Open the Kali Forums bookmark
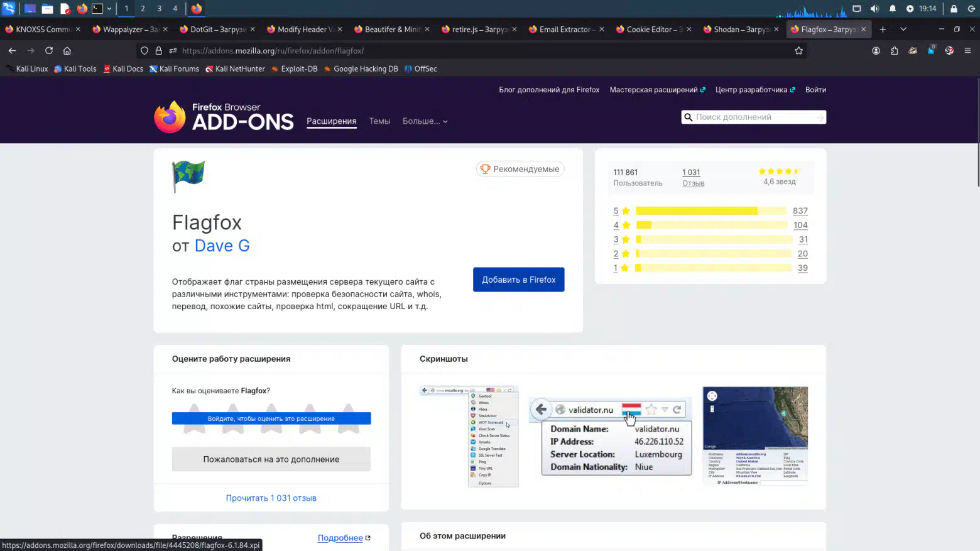The image size is (980, 551). (x=174, y=69)
